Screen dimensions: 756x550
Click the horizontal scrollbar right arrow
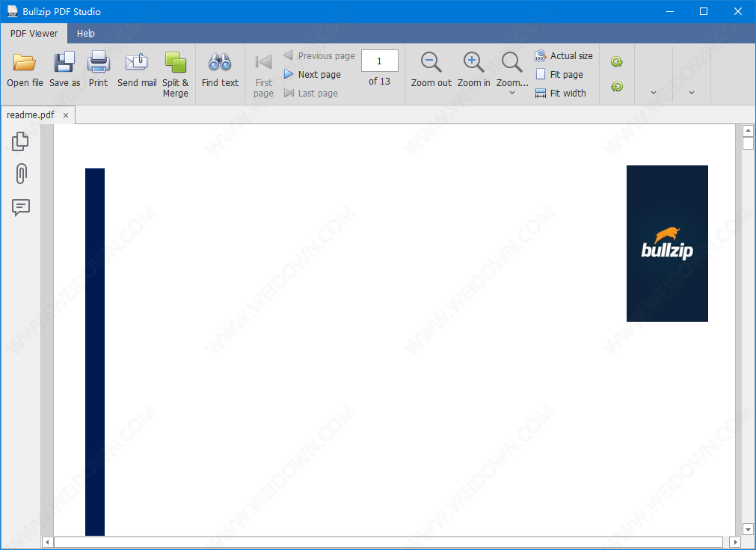pyautogui.click(x=735, y=543)
